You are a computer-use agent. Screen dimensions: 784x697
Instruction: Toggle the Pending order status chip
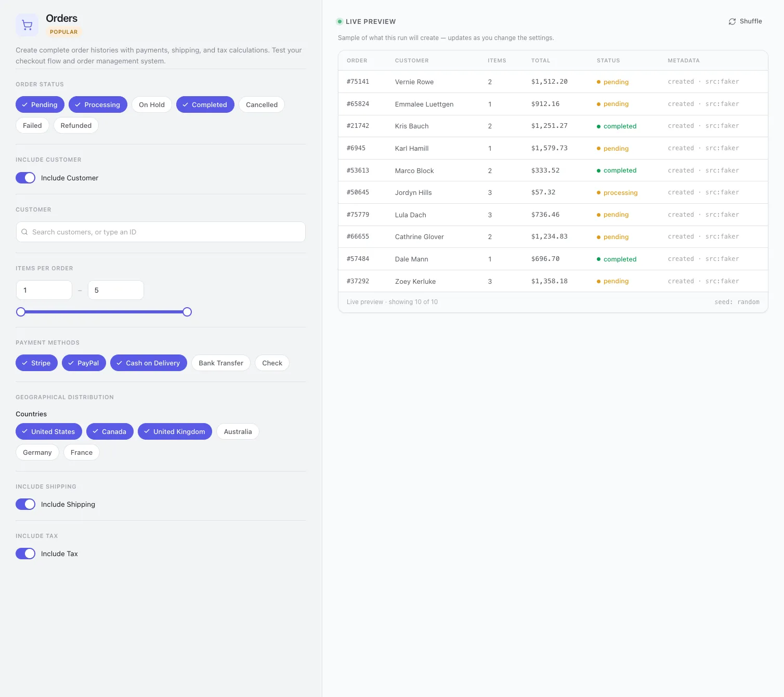click(x=40, y=104)
